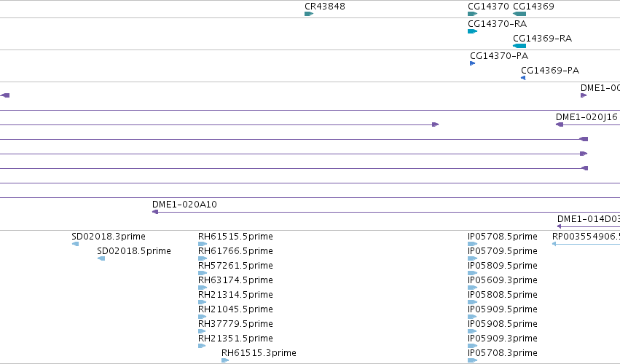Click the RH61515.3prime EST arrow

[225, 360]
